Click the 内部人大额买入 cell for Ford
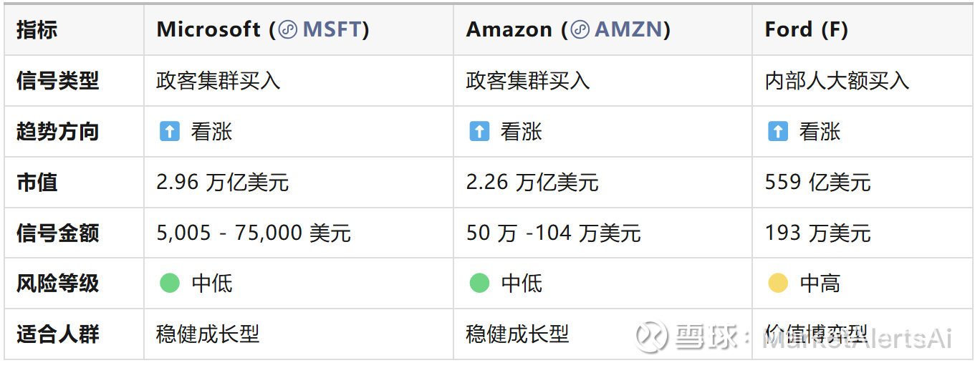 tap(837, 81)
